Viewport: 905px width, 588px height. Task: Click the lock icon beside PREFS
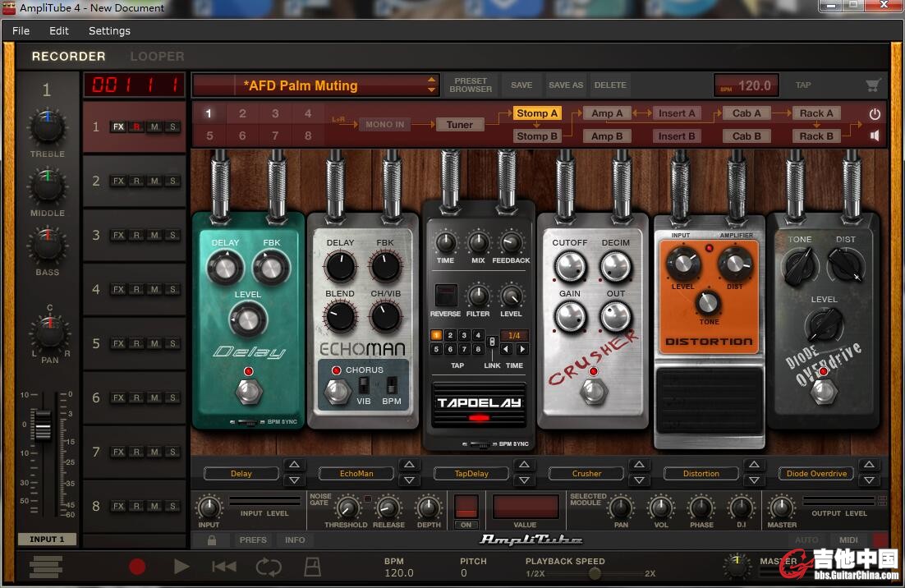212,540
